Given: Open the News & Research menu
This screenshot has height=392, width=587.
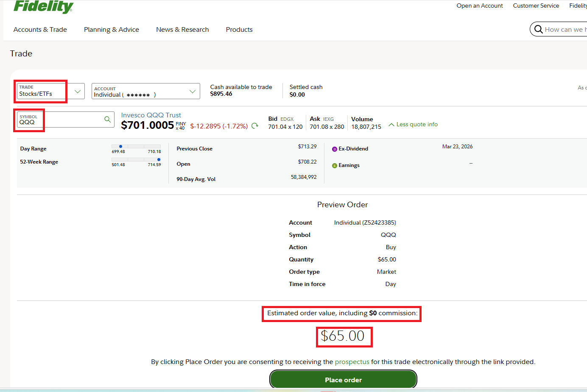Looking at the screenshot, I should 182,30.
